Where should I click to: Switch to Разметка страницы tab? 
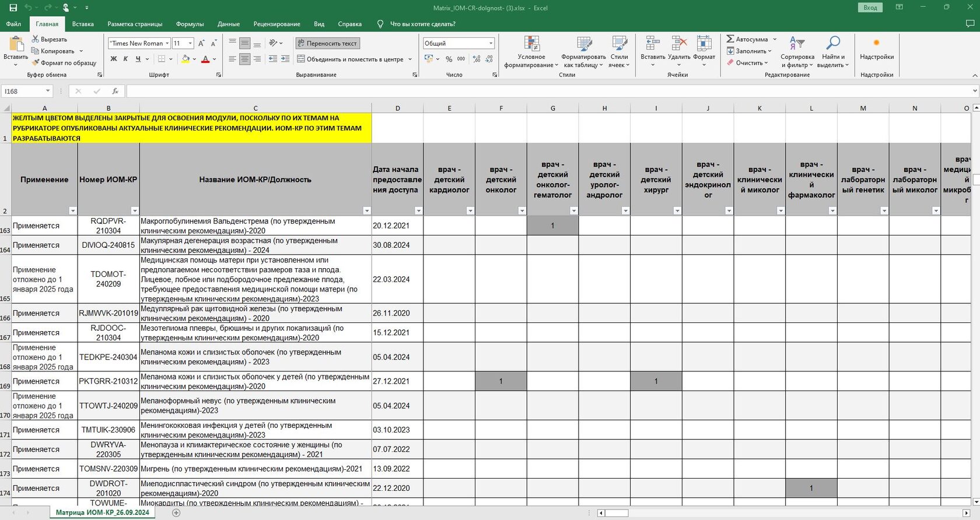pyautogui.click(x=135, y=24)
